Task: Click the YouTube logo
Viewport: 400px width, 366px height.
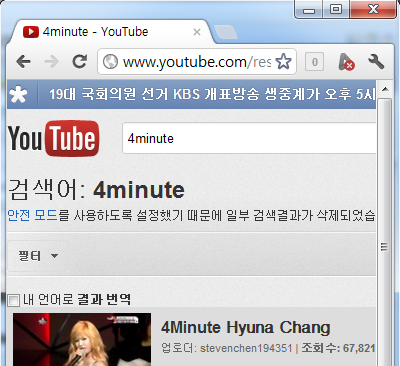Action: point(53,138)
